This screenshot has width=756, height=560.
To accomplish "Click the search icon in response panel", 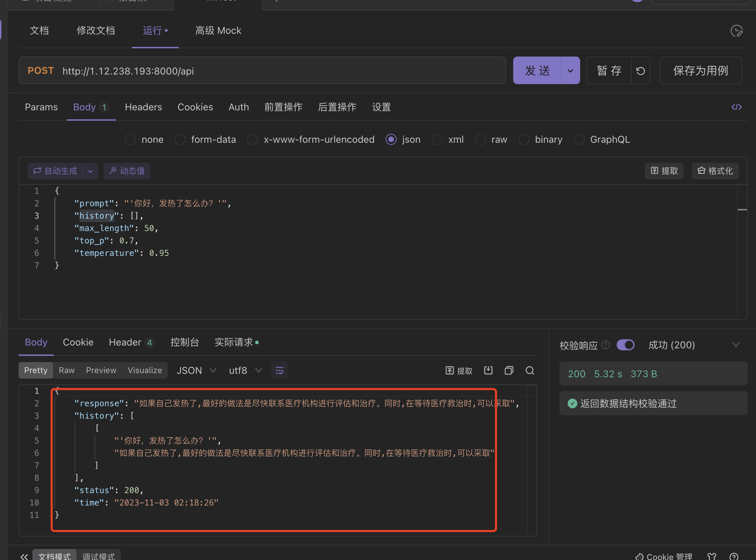I will 530,370.
